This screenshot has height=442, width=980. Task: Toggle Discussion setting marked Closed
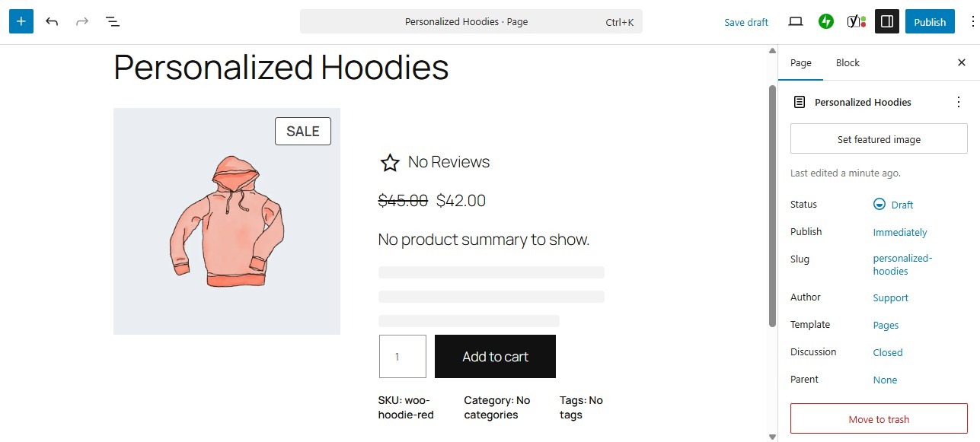click(x=887, y=352)
